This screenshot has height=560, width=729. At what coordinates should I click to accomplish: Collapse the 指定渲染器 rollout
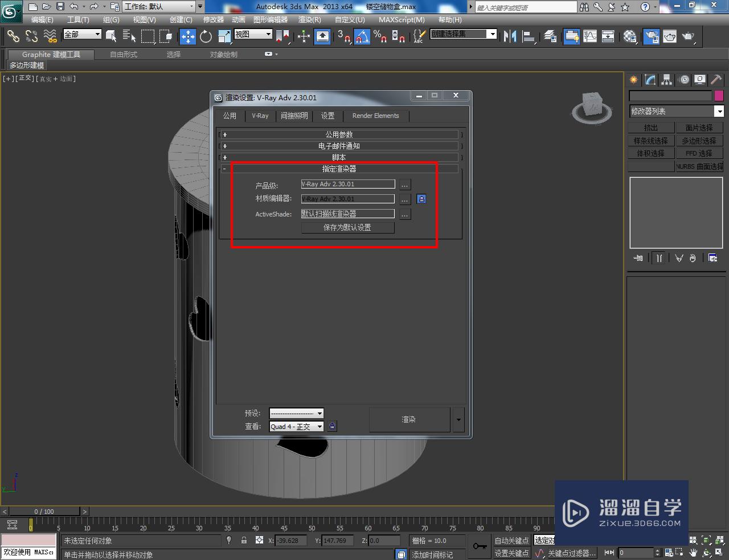339,169
